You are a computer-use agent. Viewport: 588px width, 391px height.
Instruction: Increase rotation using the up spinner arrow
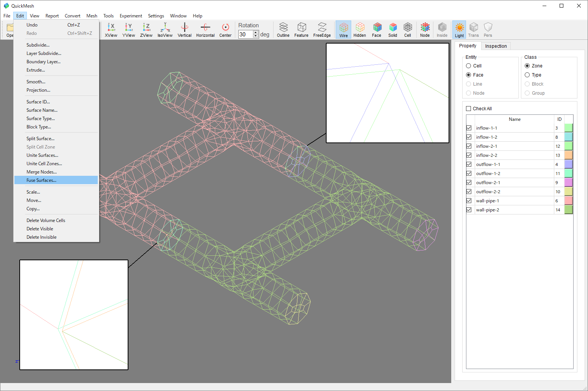(256, 32)
